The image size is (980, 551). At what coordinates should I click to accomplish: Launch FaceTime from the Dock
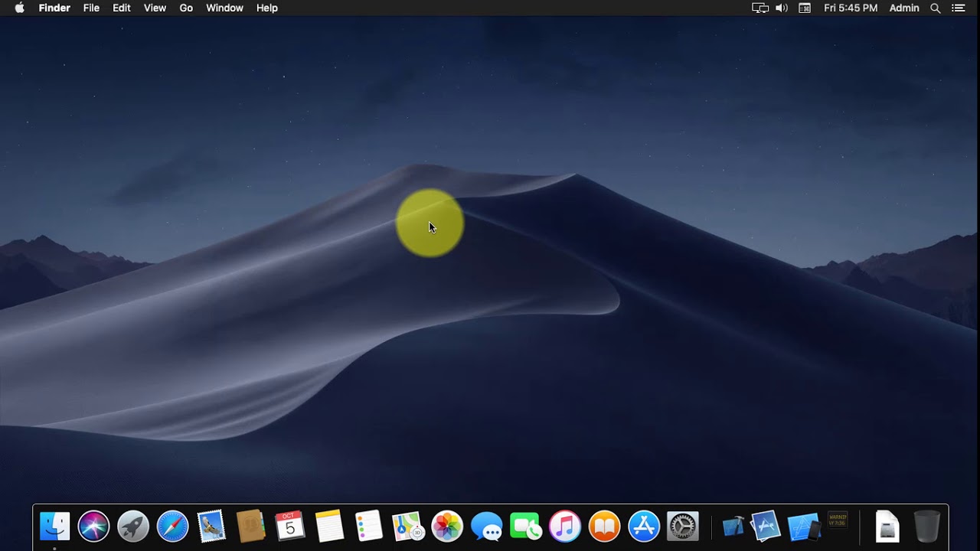[526, 527]
